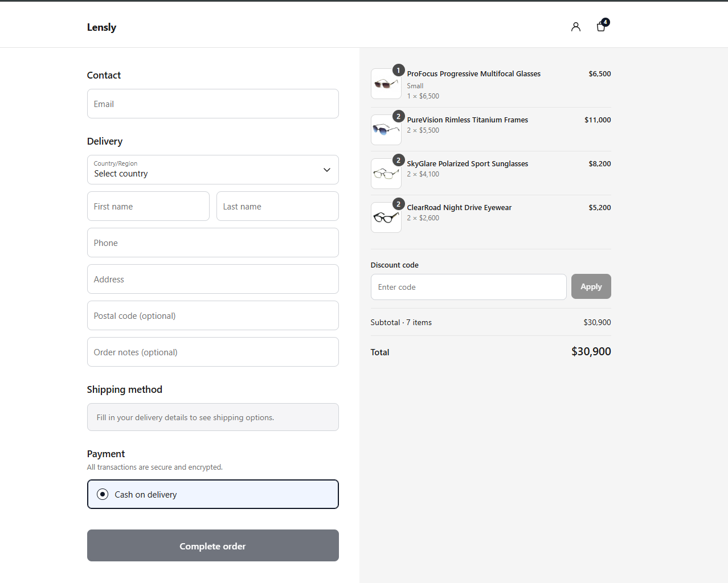Click the Complete order button
This screenshot has height=583, width=728.
pos(213,545)
